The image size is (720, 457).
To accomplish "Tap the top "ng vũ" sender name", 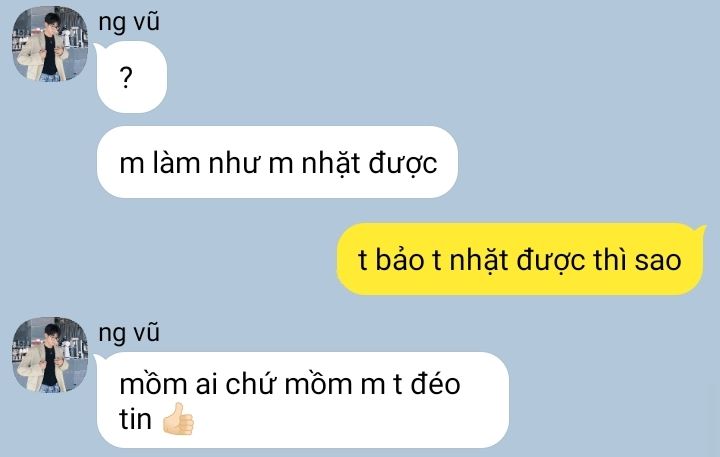I will coord(129,22).
